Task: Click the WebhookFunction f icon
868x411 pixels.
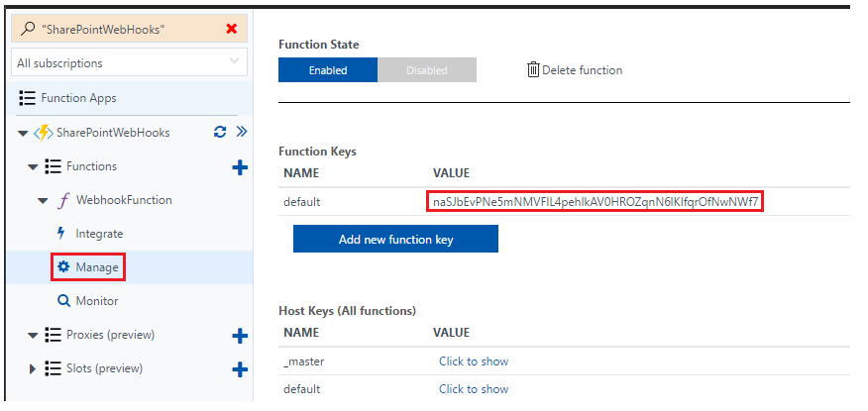Action: click(x=63, y=200)
